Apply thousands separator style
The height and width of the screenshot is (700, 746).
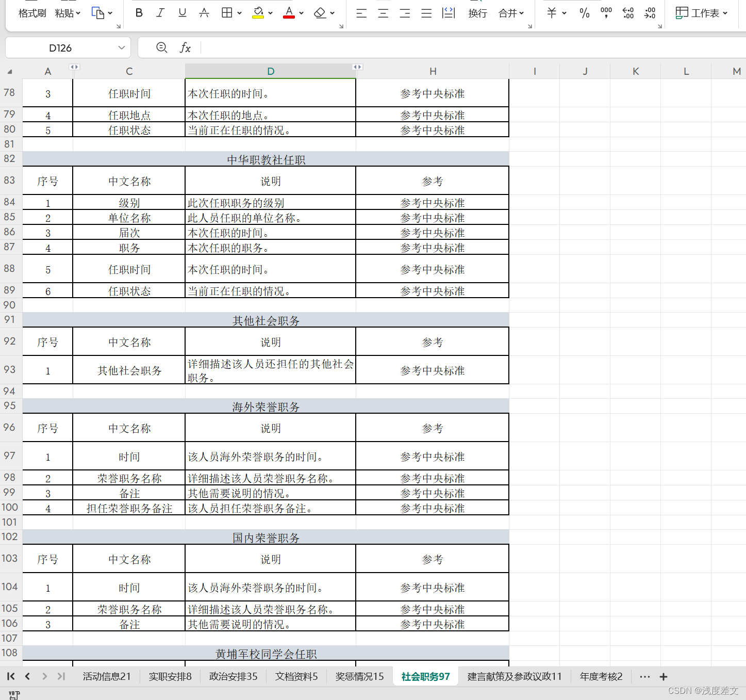[606, 13]
